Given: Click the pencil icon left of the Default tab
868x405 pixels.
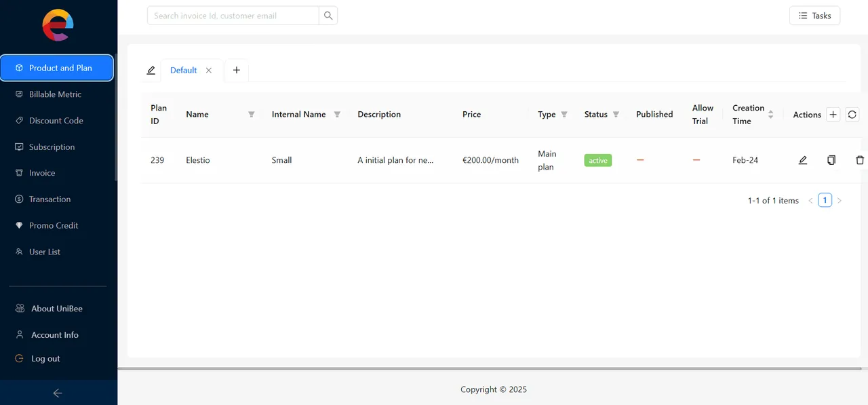Looking at the screenshot, I should (151, 70).
